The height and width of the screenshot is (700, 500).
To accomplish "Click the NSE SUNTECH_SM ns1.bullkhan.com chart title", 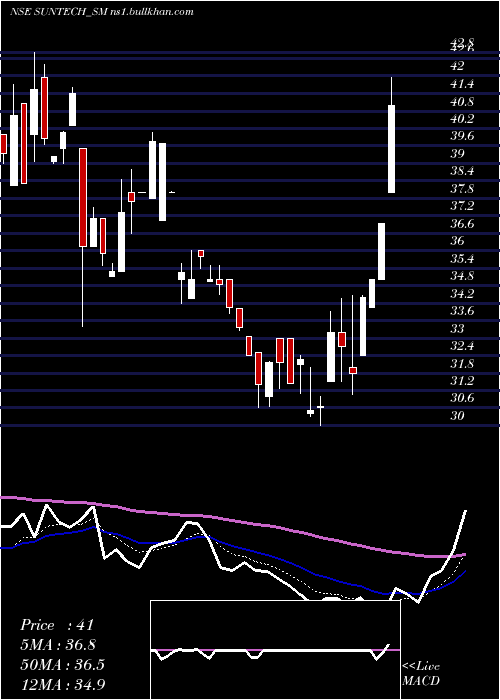I will pyautogui.click(x=102, y=12).
